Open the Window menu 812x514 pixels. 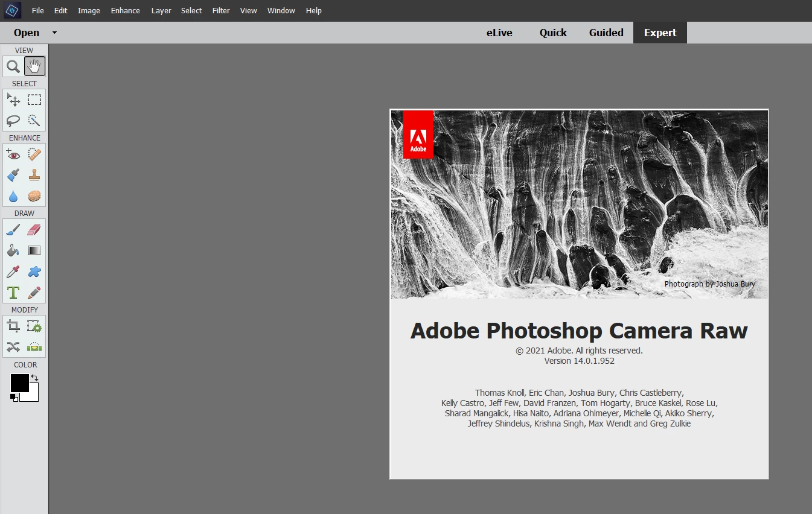point(281,10)
